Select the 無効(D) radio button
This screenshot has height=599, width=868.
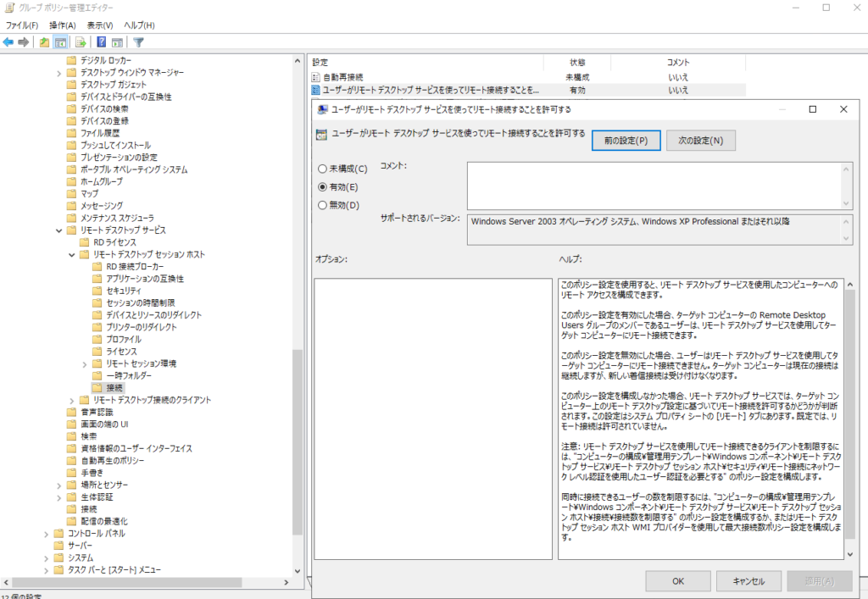[x=322, y=205]
